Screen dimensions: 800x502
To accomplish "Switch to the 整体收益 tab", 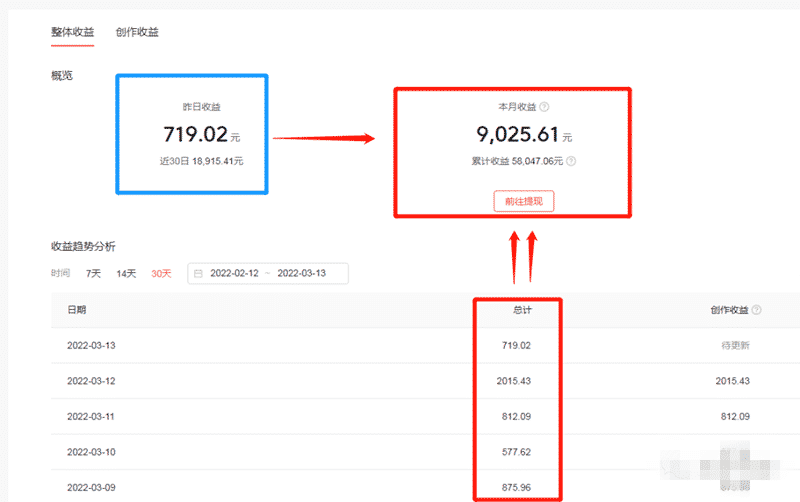I will tap(72, 32).
